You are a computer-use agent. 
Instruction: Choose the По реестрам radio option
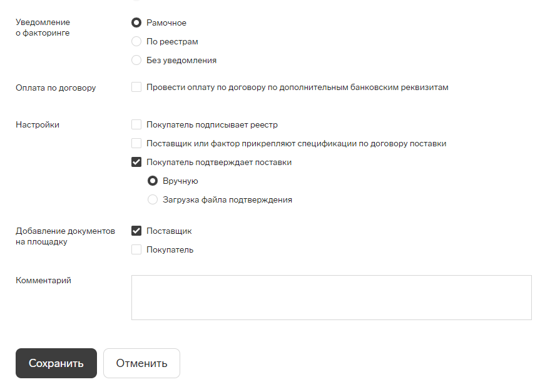pyautogui.click(x=136, y=41)
